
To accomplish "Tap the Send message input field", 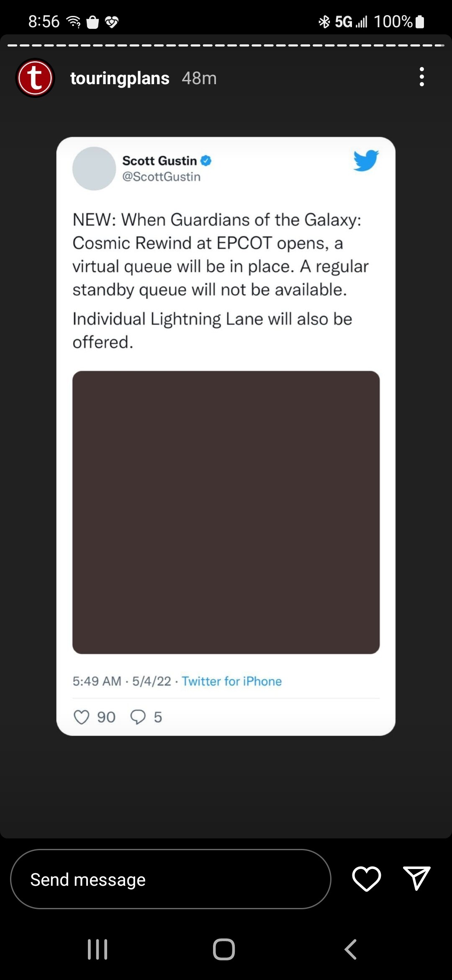I will [x=170, y=879].
